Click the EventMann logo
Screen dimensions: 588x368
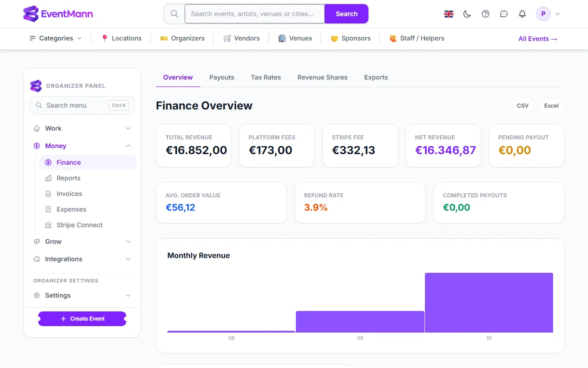(x=58, y=14)
